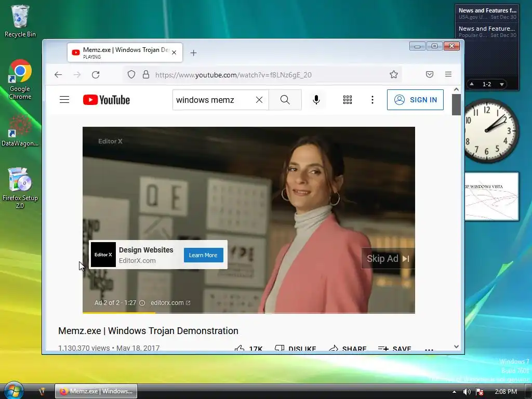Screen dimensions: 532x399
Task: Click the SHARE button under video
Action: point(348,349)
